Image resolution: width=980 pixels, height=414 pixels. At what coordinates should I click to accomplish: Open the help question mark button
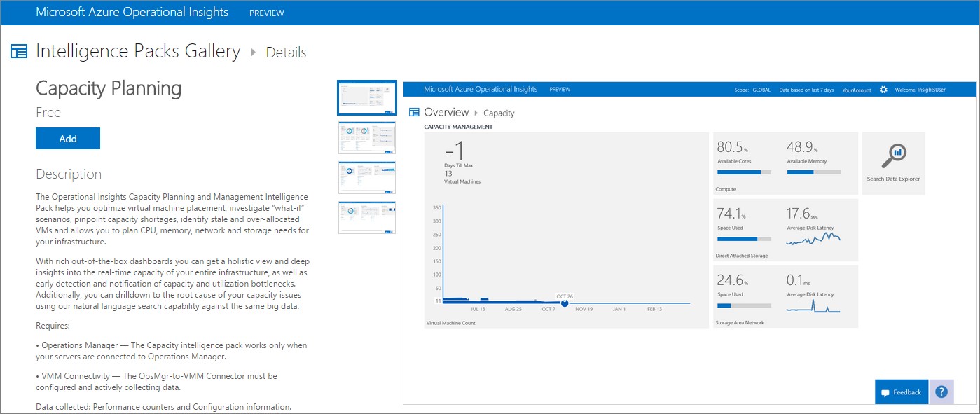[941, 392]
